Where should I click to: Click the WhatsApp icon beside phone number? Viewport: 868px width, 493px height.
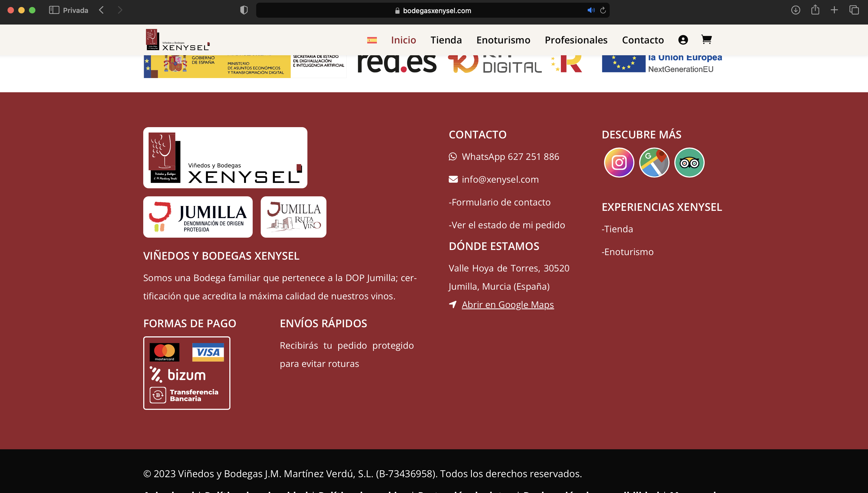453,156
